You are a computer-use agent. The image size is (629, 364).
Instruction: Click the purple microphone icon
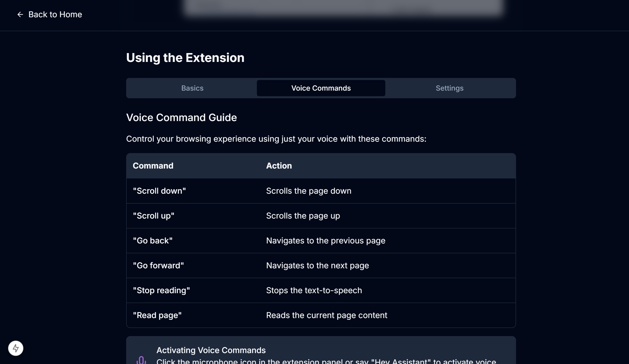coord(141,360)
